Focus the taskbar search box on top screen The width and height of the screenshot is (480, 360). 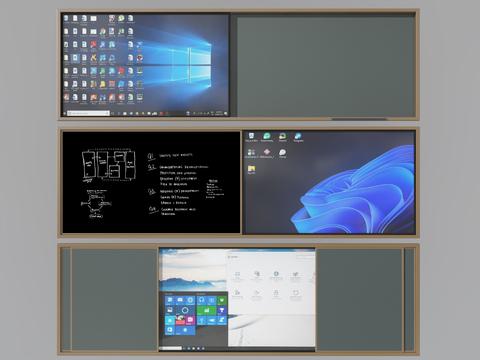pos(88,113)
